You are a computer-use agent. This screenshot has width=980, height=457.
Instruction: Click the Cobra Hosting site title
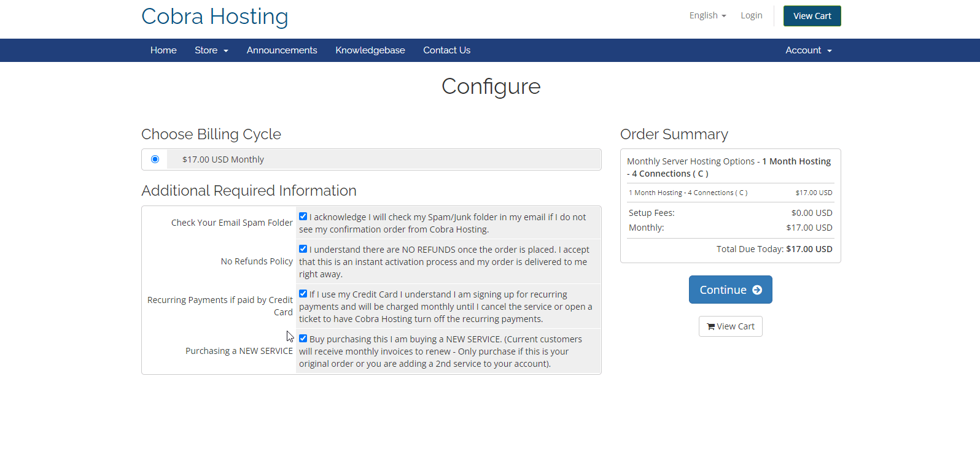[215, 17]
